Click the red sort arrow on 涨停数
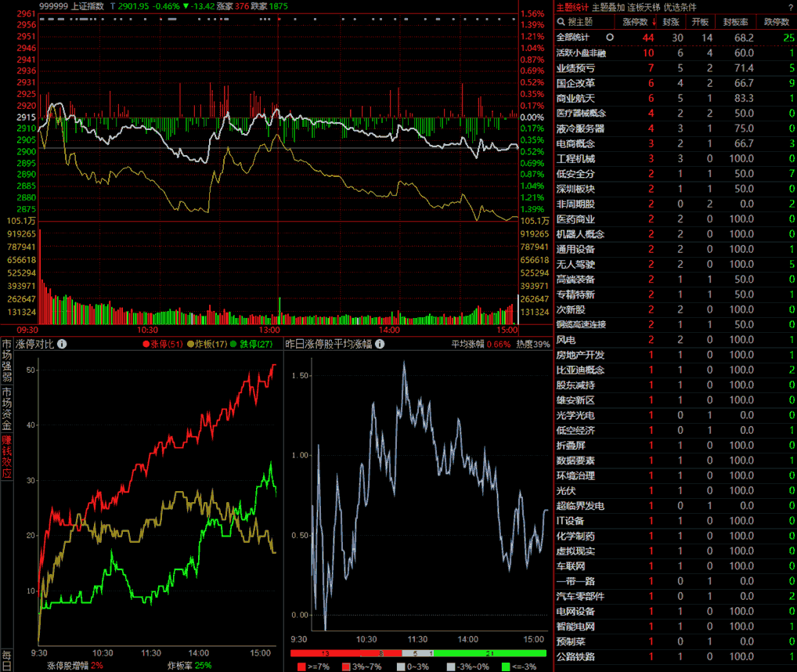797x672 pixels. pos(655,22)
